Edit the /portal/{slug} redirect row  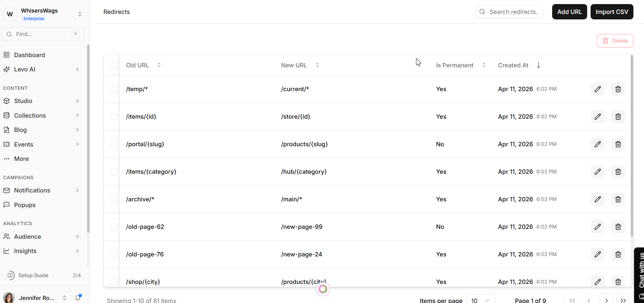[x=597, y=144]
